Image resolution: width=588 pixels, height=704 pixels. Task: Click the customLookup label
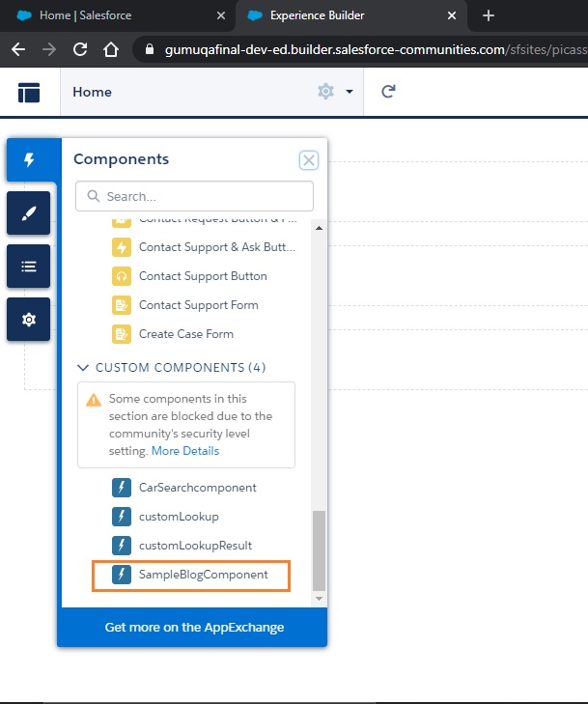point(179,517)
